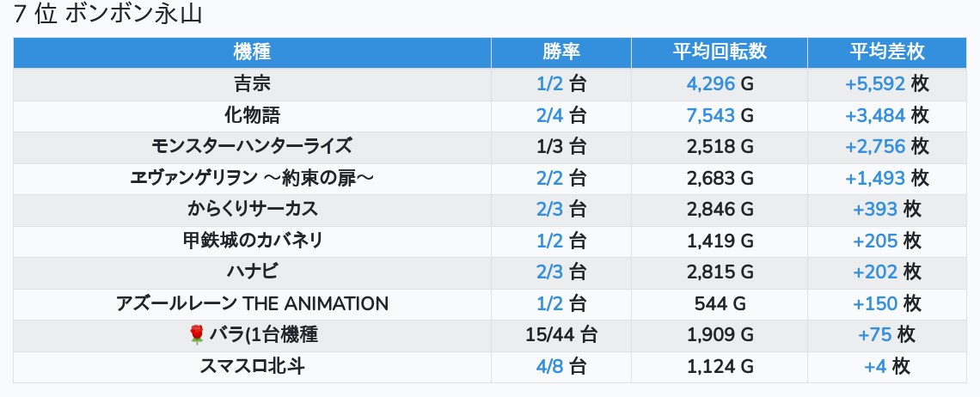Click the 平均差枚 column header
Viewport: 980px width, 397px height.
886,52
